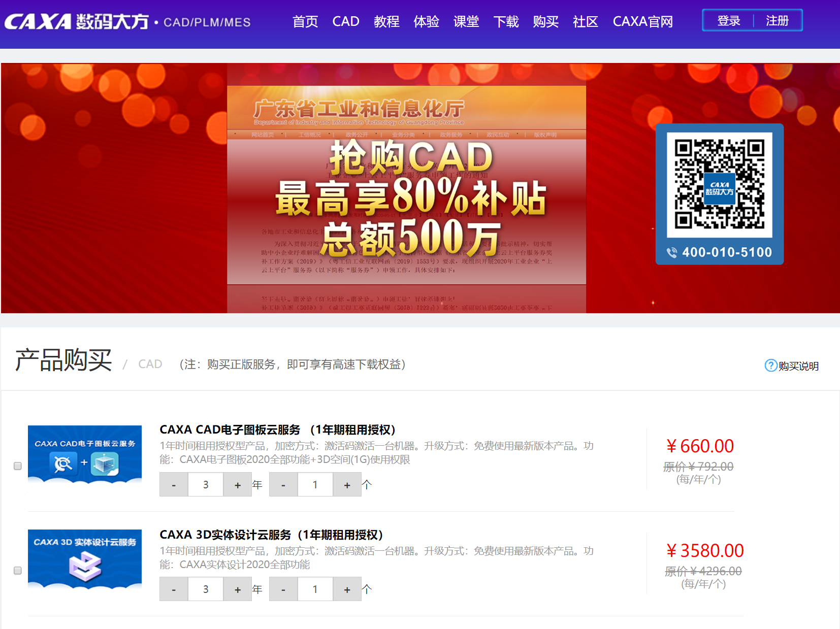Select 课堂 in the navigation bar
This screenshot has width=840, height=629.
click(x=466, y=21)
